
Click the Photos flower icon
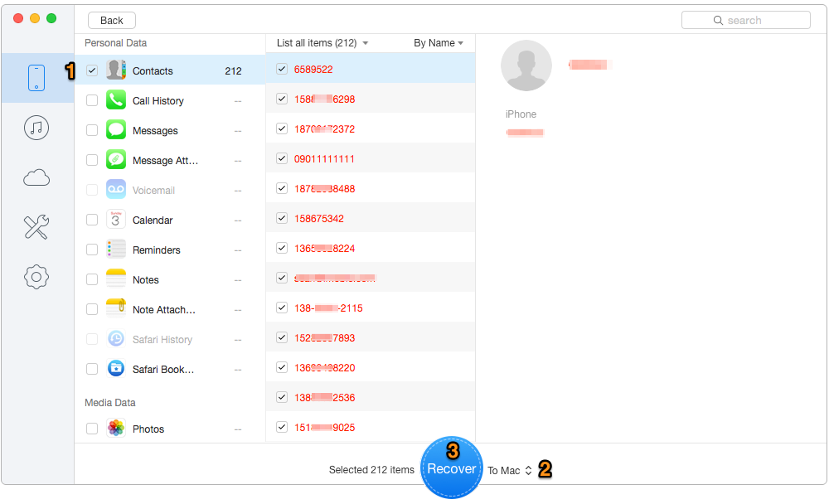(x=116, y=428)
